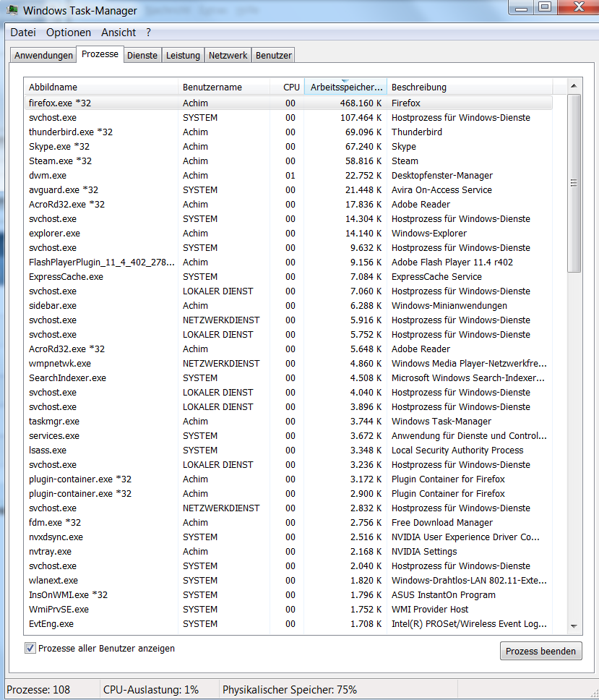This screenshot has height=700, width=599.
Task: Select the WmiPrvSE.exe process
Action: [x=288, y=610]
